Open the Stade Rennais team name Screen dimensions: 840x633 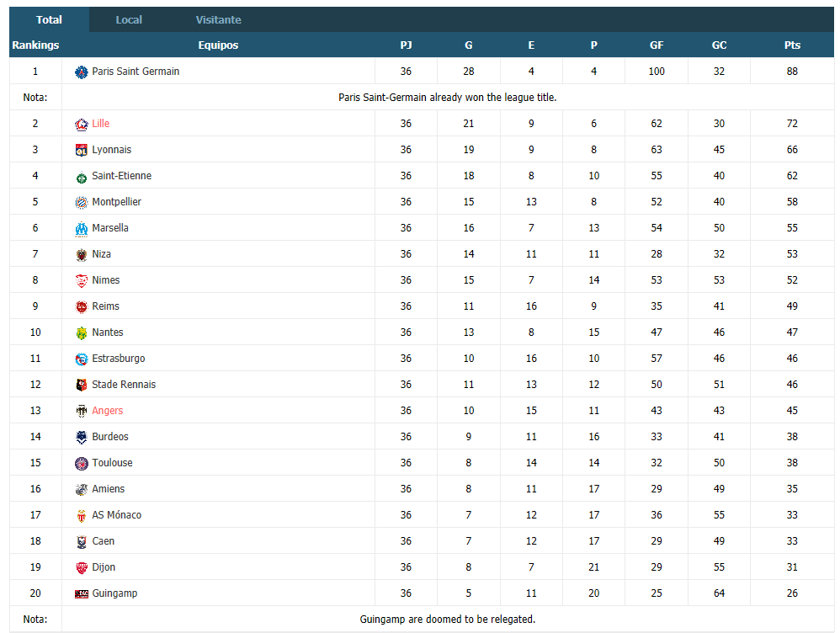pos(124,385)
